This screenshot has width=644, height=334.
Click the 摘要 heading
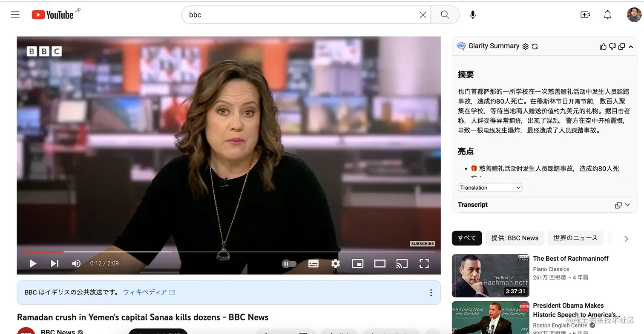(466, 74)
